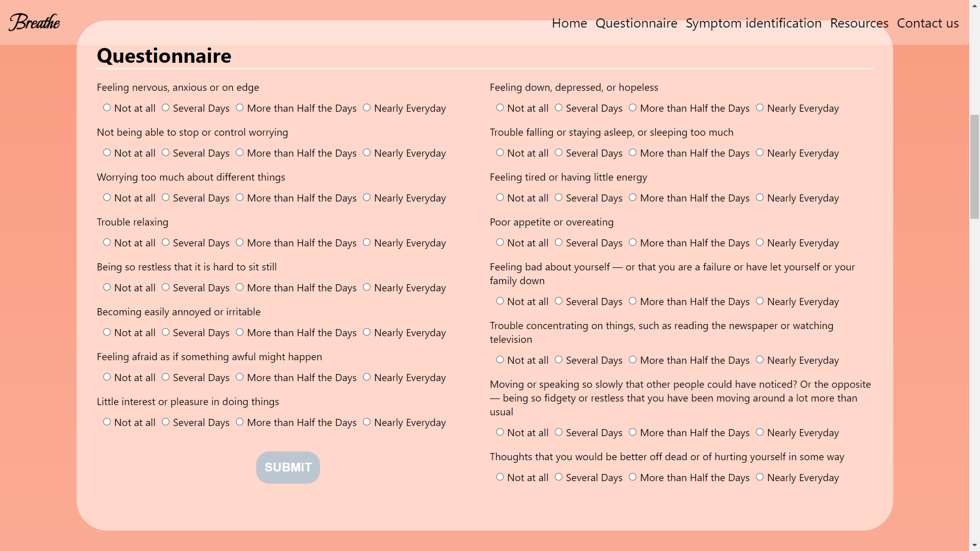The width and height of the screenshot is (980, 551).
Task: Navigate to Resources page
Action: [x=859, y=23]
